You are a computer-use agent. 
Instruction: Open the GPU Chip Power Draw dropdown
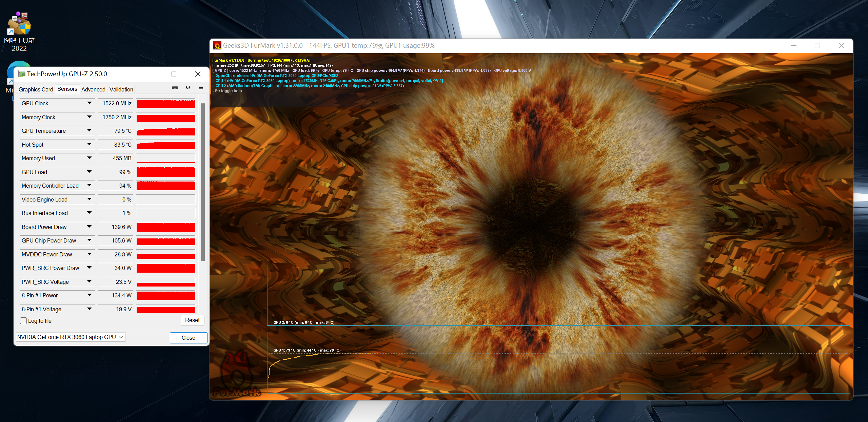click(x=89, y=240)
